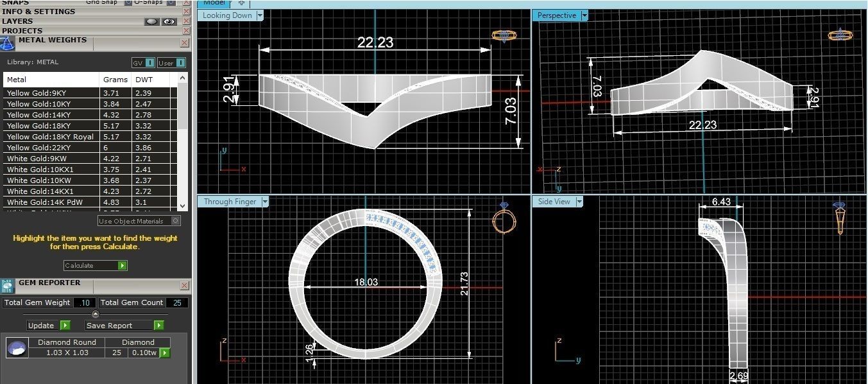Click the ring view icon in Looking Down viewport
The height and width of the screenshot is (384, 868).
(x=505, y=36)
